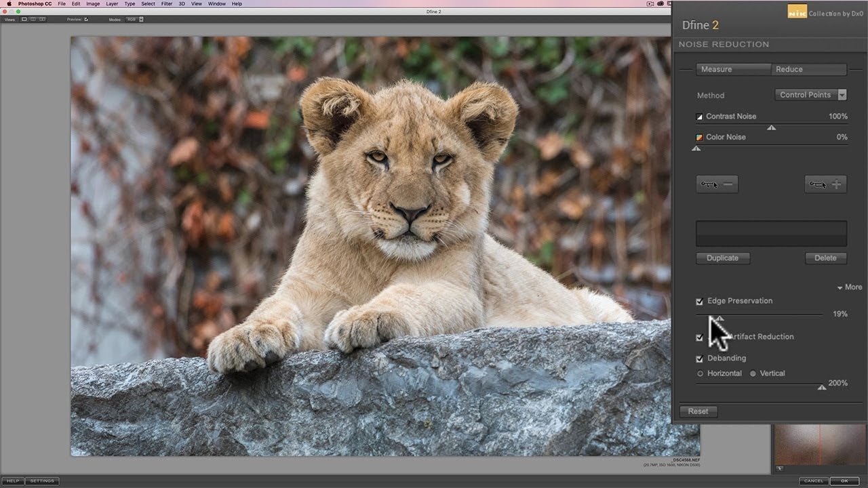Click the Edge Preservation 19% value
The image size is (868, 488).
coord(840,314)
